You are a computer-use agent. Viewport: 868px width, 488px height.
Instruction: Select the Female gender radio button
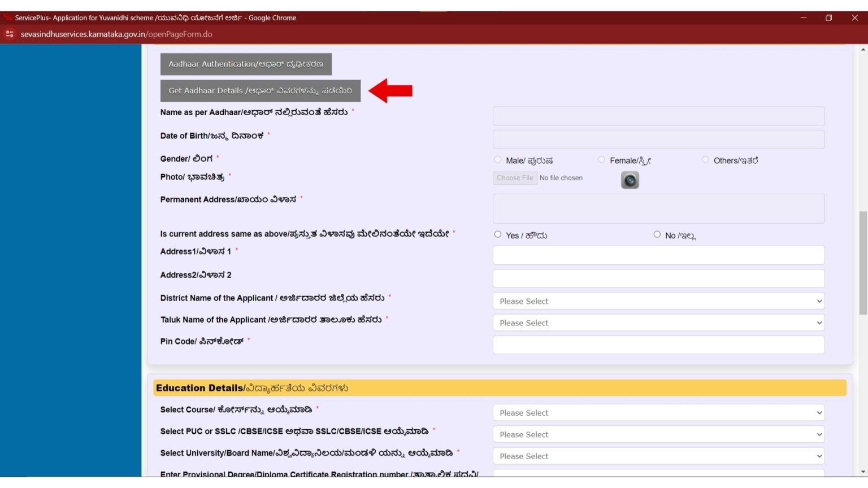click(601, 160)
